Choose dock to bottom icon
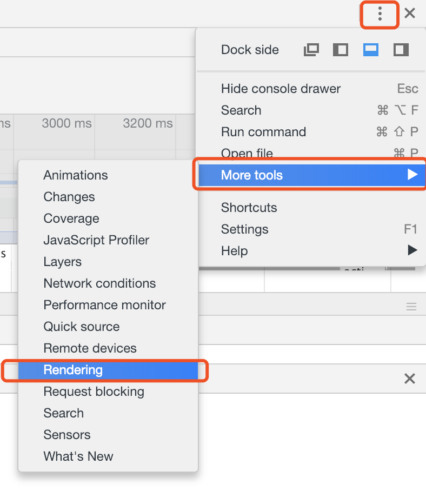 coord(371,50)
